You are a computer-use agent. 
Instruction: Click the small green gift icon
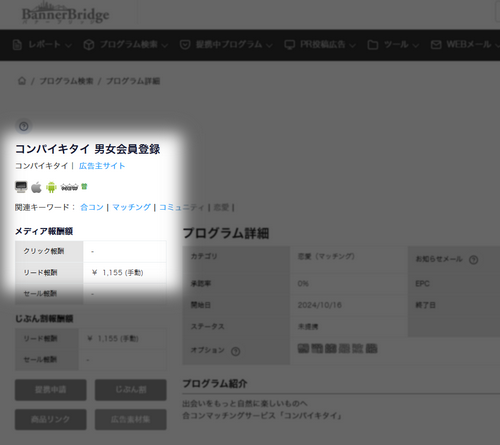(x=84, y=186)
